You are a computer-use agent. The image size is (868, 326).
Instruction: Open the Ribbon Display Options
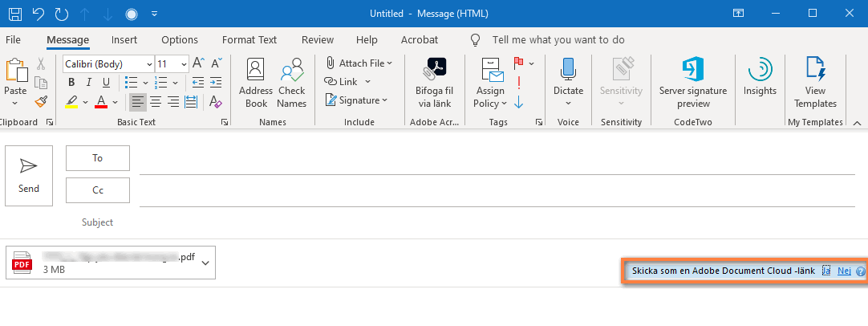739,14
